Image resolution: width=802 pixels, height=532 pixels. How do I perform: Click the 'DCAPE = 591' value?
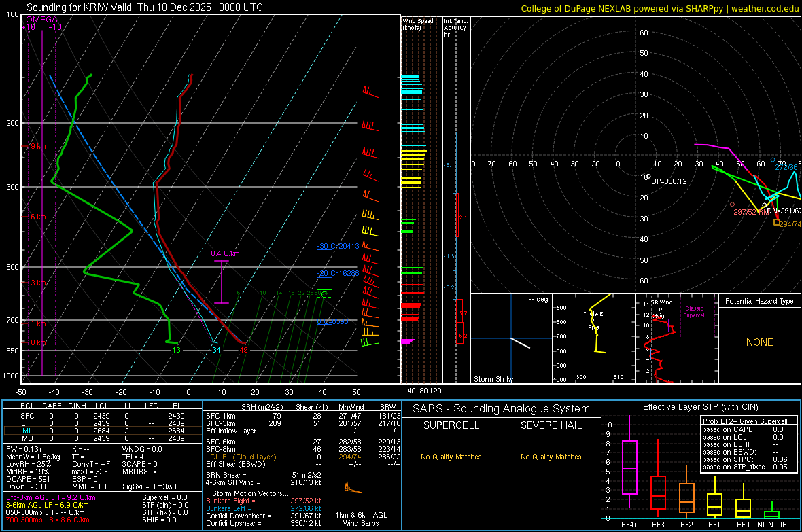pyautogui.click(x=28, y=479)
